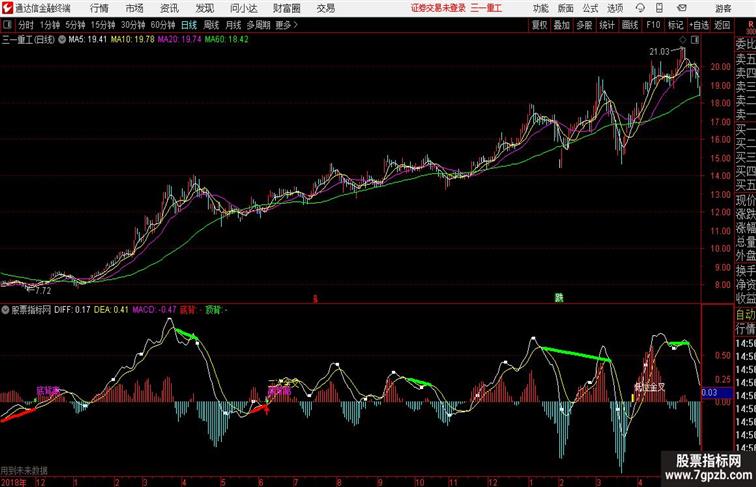Click the 标记 mark button
This screenshot has width=756, height=487.
tap(675, 25)
